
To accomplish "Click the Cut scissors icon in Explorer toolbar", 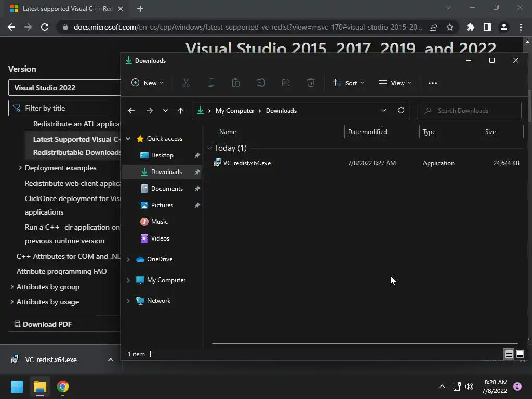I will pos(185,83).
